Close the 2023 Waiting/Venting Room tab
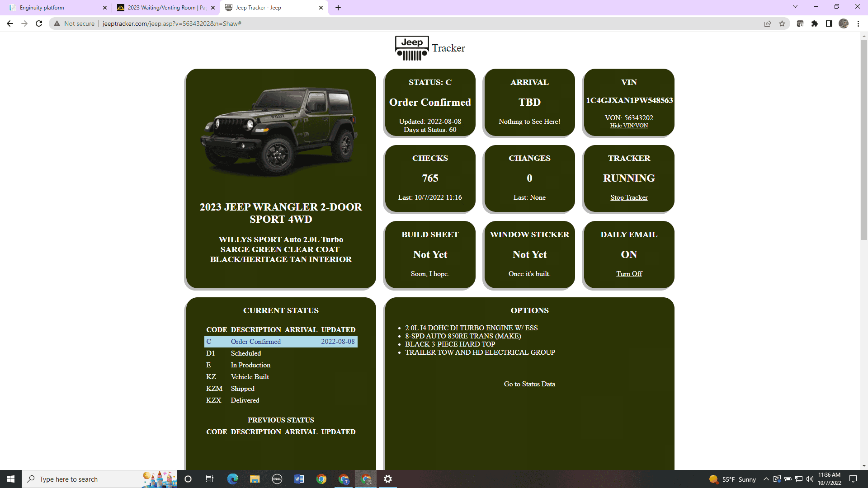This screenshot has height=488, width=868. point(213,8)
